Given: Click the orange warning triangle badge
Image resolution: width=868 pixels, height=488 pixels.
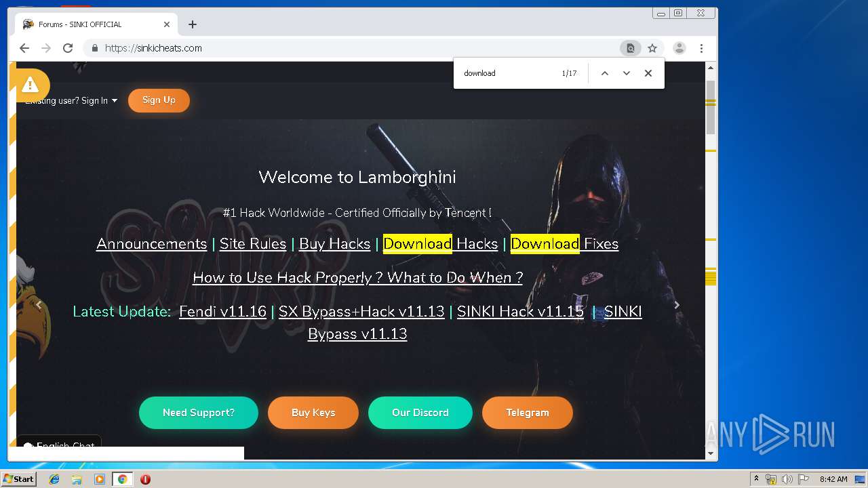Looking at the screenshot, I should [30, 85].
